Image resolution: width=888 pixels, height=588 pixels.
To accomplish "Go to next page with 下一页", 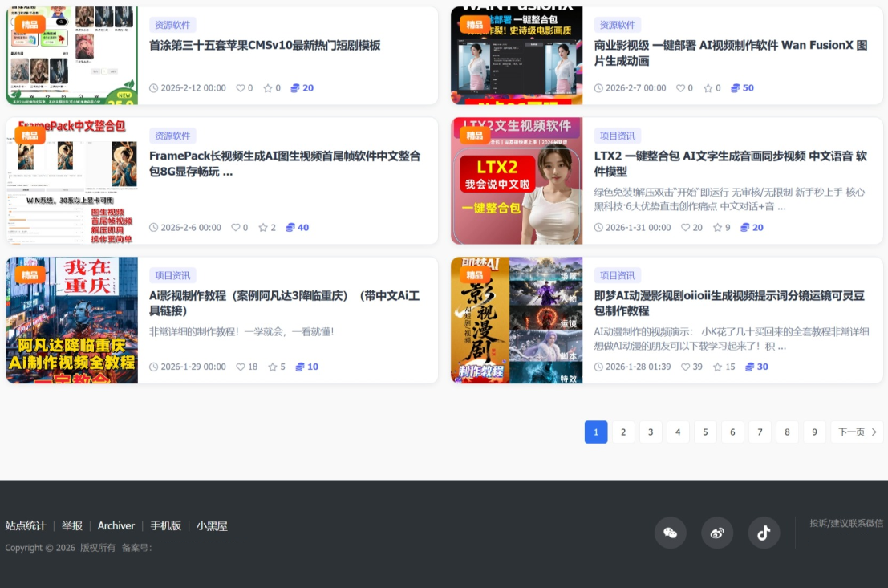I will 857,432.
